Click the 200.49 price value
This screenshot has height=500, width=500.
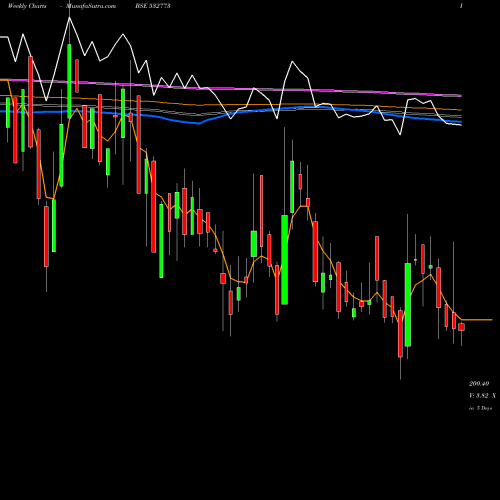tap(479, 384)
